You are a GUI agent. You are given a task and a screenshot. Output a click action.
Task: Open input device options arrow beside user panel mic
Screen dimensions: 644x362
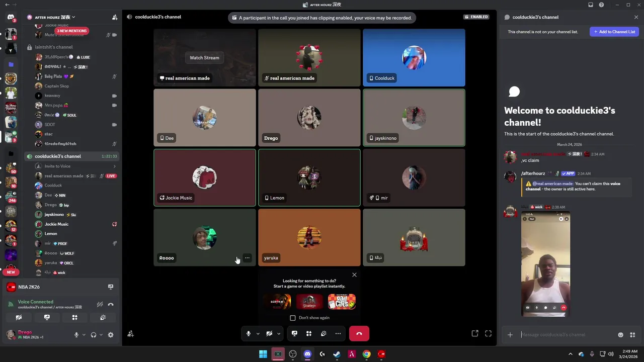tap(84, 335)
